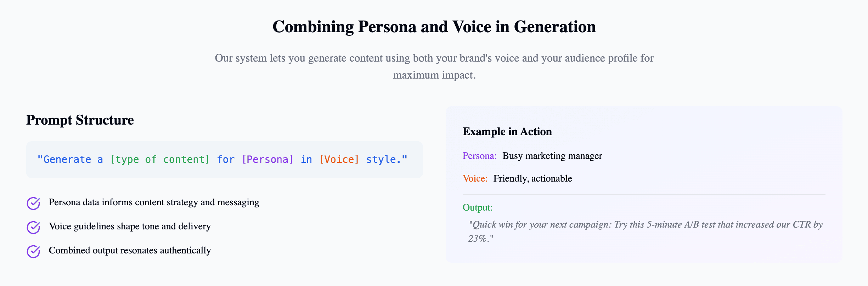Click "Voice guidelines shape tone and delivery" text
The width and height of the screenshot is (868, 286).
coord(130,226)
